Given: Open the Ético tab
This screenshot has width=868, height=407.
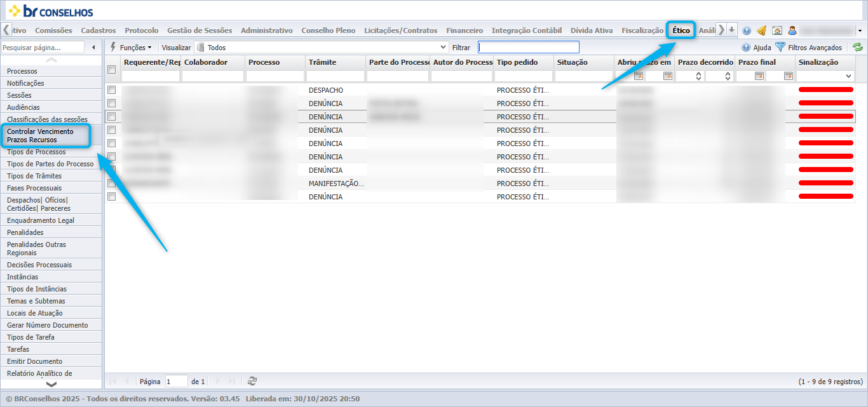Looking at the screenshot, I should coord(681,30).
